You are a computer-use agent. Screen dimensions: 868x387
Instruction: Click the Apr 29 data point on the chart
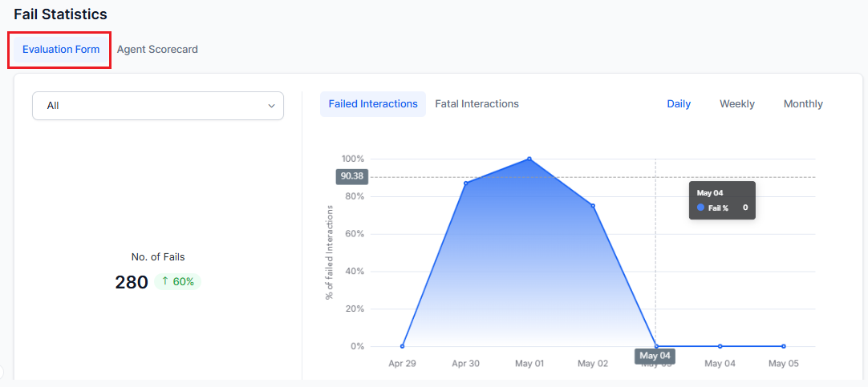pos(402,346)
